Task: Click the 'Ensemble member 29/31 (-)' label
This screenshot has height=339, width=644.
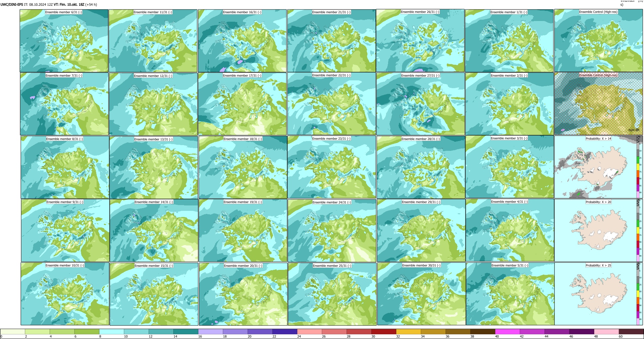Action: point(421,202)
